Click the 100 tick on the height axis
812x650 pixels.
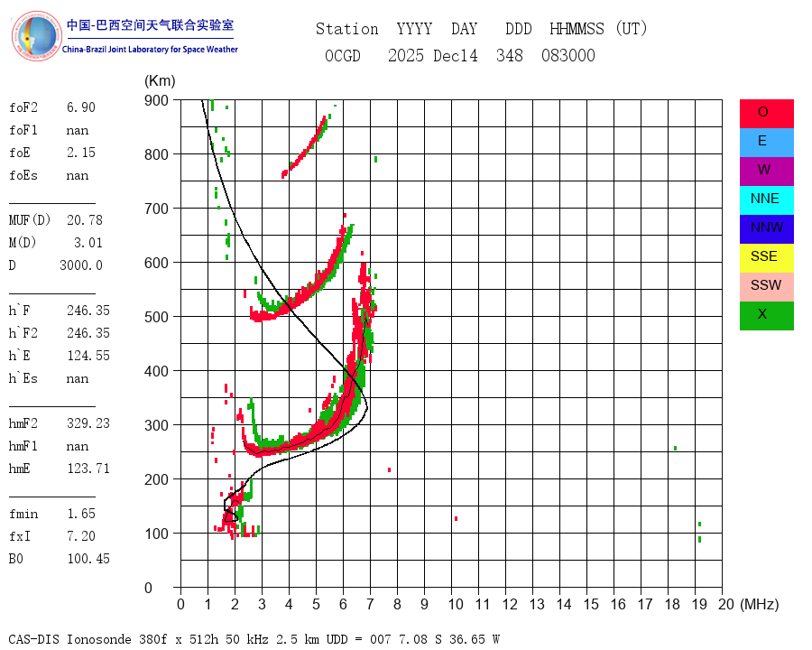tap(156, 534)
